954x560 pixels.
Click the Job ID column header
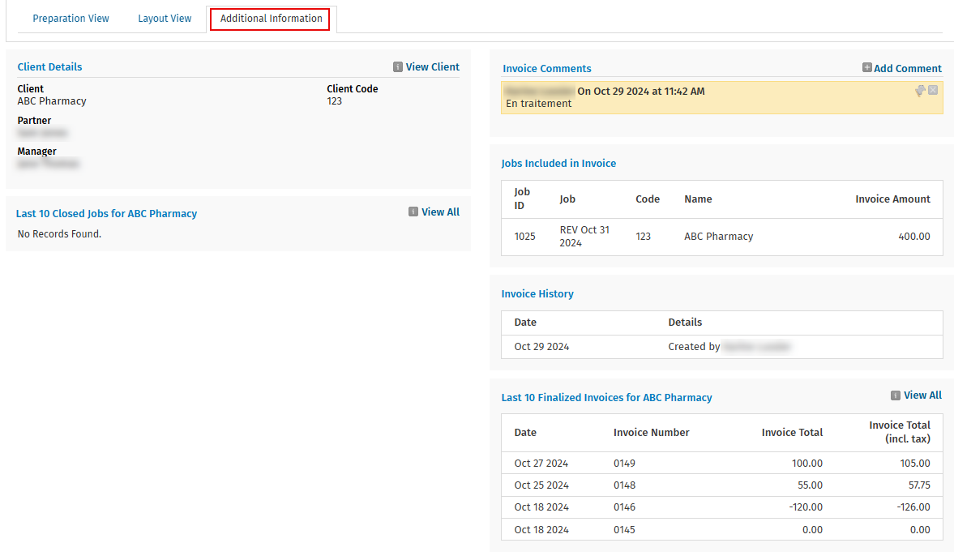[x=522, y=199]
